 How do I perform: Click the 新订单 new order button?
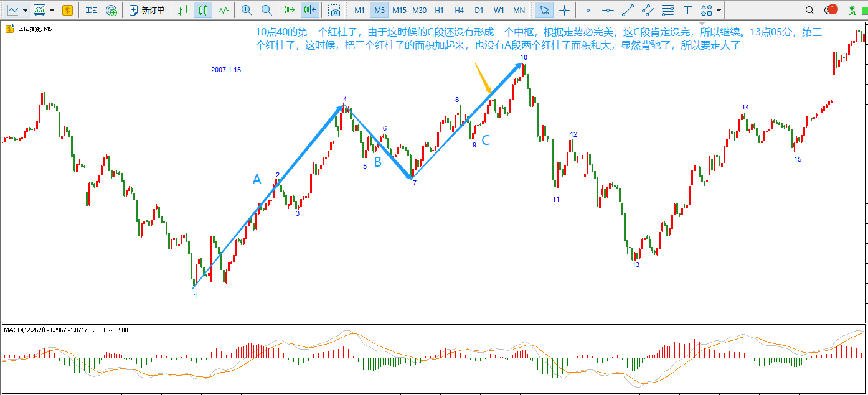pyautogui.click(x=147, y=10)
